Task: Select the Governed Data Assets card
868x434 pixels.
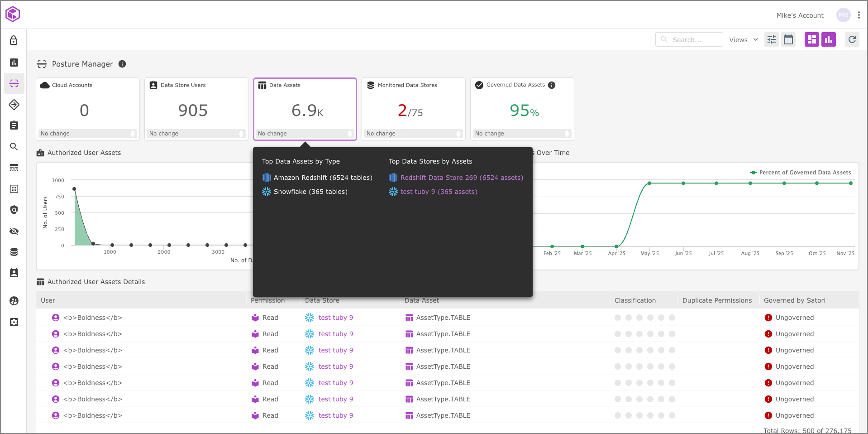Action: 522,109
